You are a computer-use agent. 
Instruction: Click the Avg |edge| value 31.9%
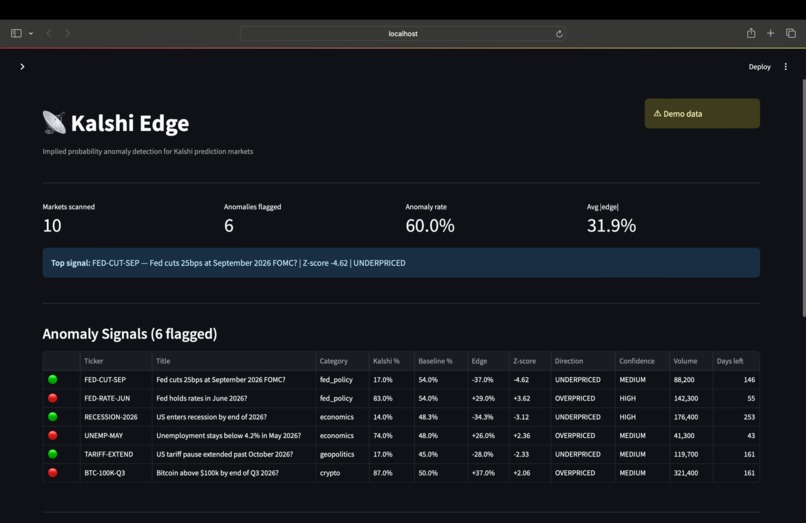pos(611,226)
